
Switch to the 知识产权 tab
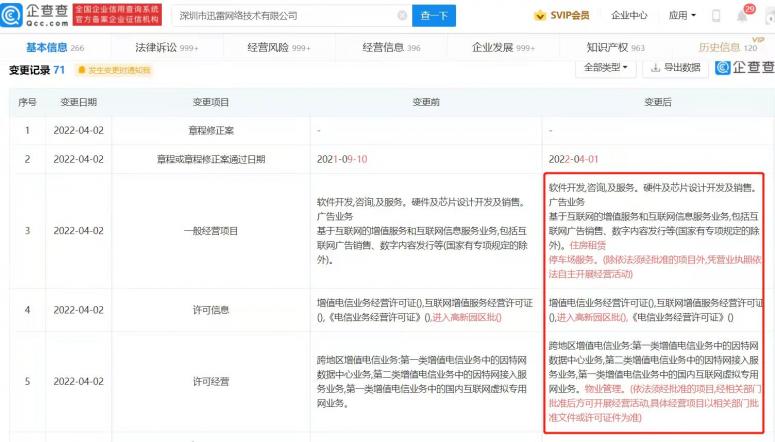tap(615, 47)
